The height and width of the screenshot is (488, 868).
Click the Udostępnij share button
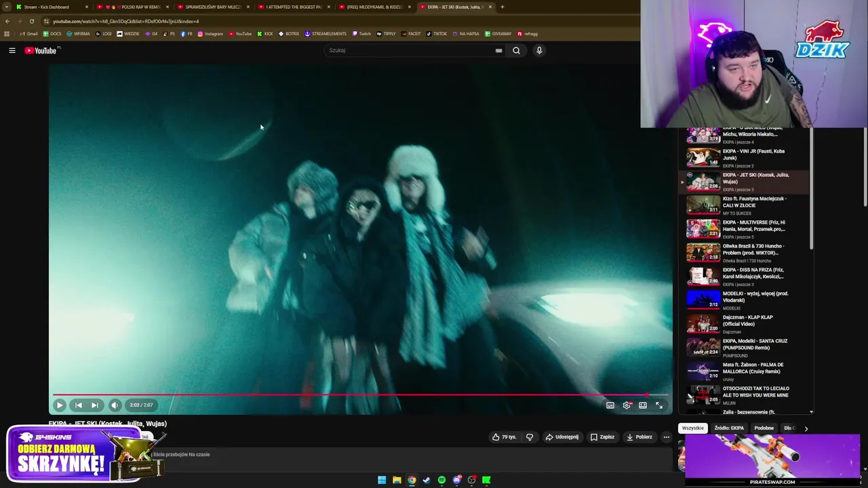tap(562, 437)
